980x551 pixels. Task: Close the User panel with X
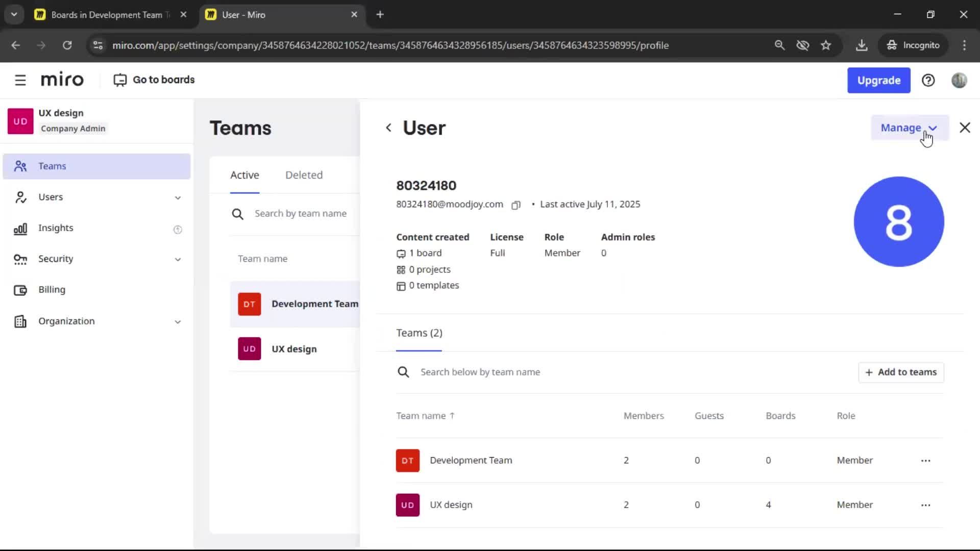pyautogui.click(x=965, y=128)
